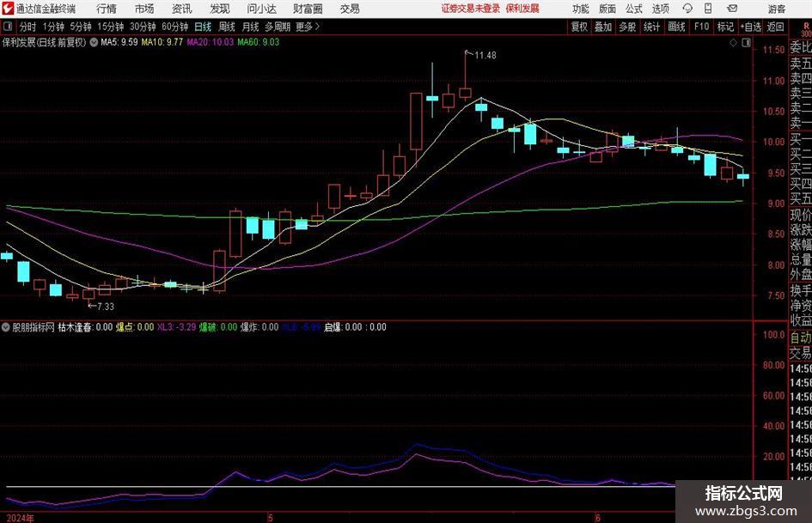Click the 11.48 high price marker
This screenshot has width=812, height=523.
pos(485,56)
